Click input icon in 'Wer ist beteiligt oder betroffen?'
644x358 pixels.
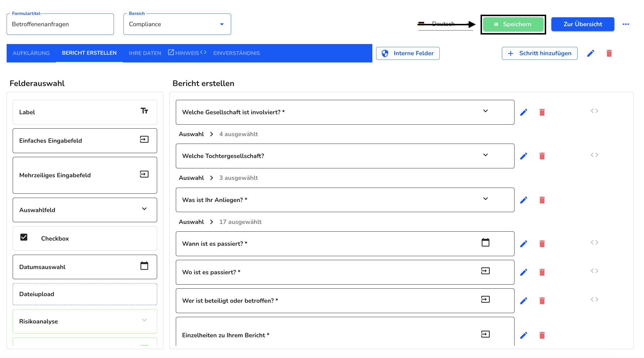[485, 299]
